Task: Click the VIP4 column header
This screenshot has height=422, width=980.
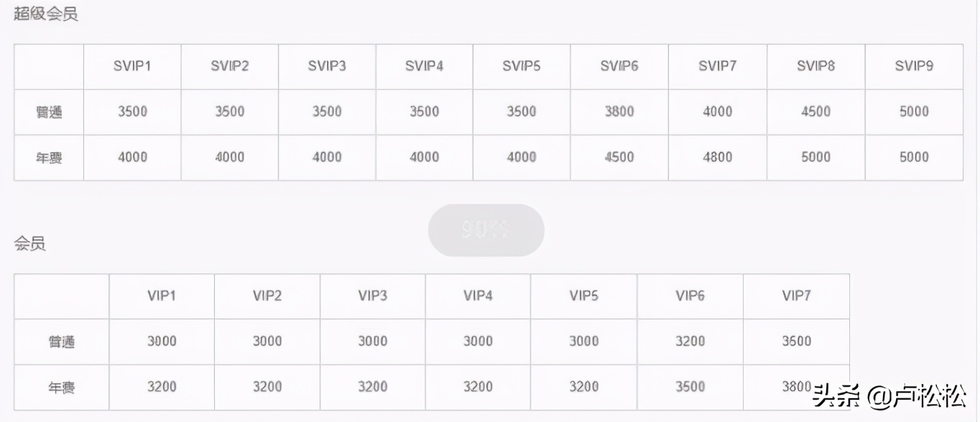Action: click(x=478, y=296)
